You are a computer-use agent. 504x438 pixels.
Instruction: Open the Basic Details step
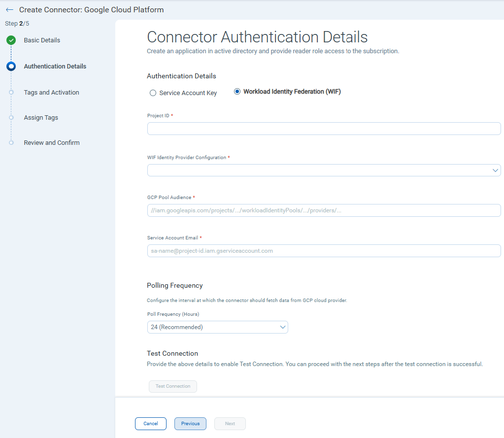pos(42,40)
